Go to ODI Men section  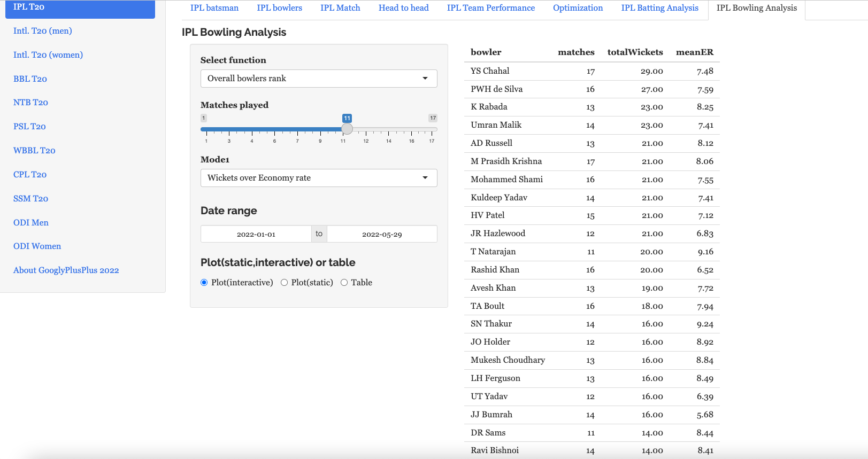31,223
